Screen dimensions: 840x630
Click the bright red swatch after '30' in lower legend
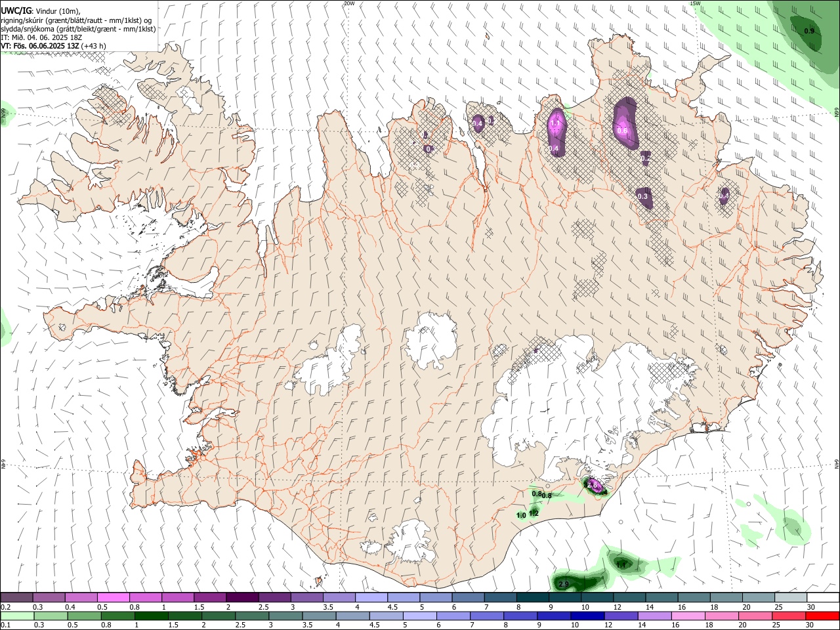click(822, 616)
